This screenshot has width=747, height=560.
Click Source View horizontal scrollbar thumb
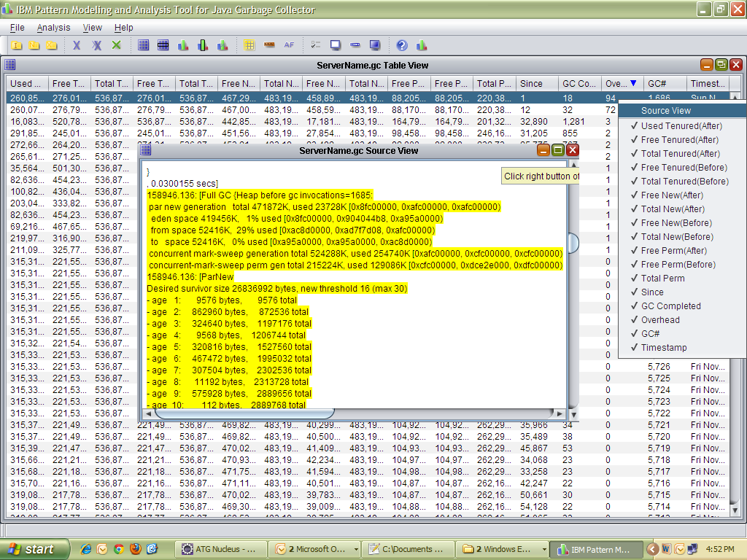point(243,413)
